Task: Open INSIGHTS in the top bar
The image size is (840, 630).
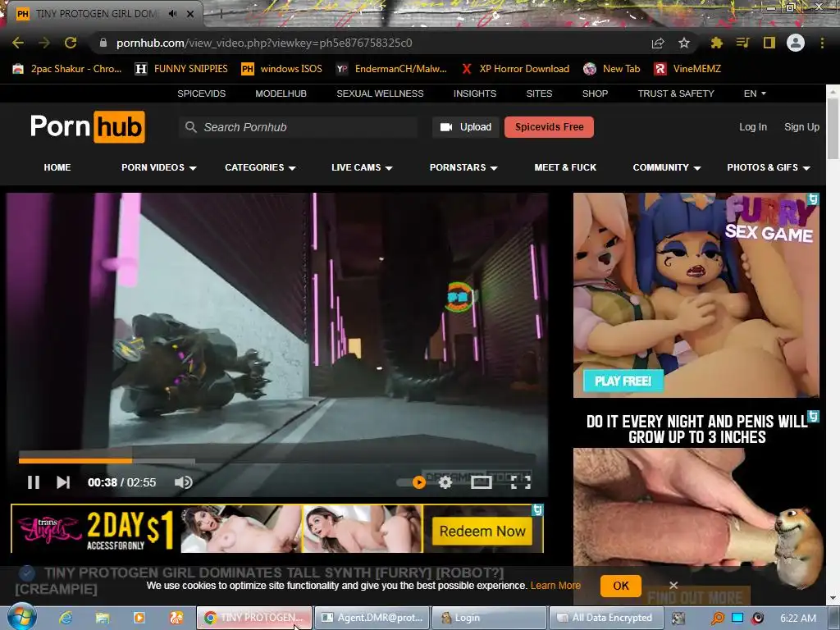Action: tap(475, 94)
